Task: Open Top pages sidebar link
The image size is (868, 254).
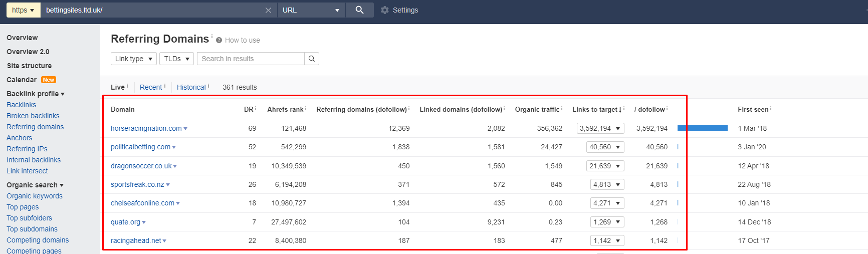Action: pyautogui.click(x=23, y=207)
